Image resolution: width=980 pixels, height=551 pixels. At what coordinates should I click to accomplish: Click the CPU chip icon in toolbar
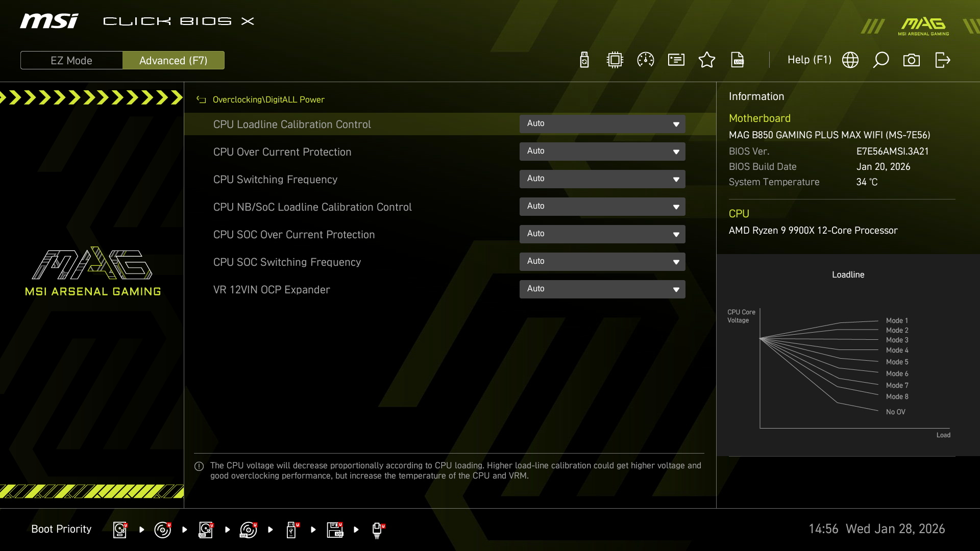click(615, 60)
